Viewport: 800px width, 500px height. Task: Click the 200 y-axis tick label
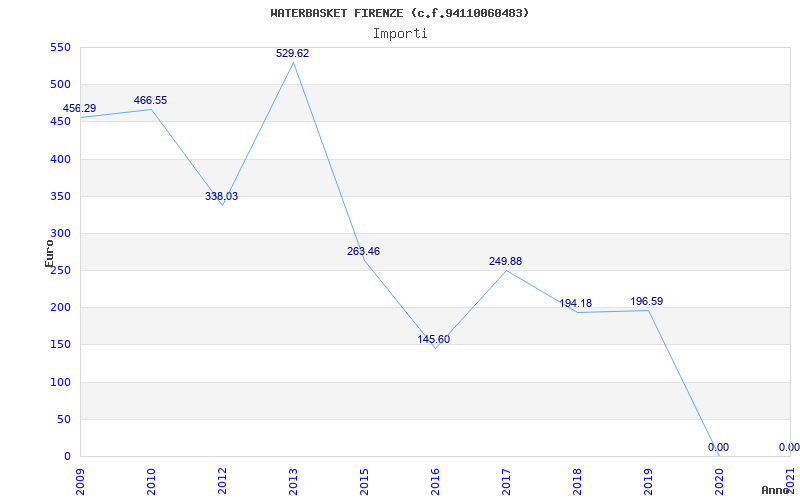(60, 308)
